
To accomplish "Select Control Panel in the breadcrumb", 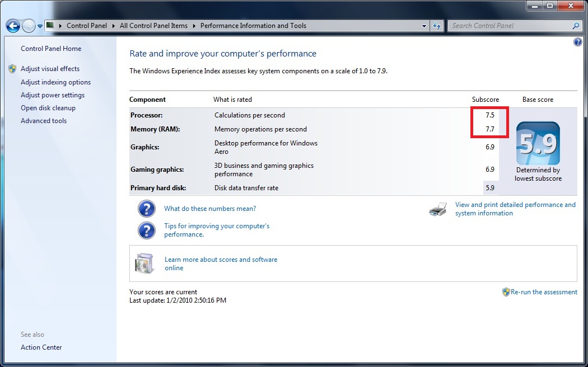I will tap(87, 26).
